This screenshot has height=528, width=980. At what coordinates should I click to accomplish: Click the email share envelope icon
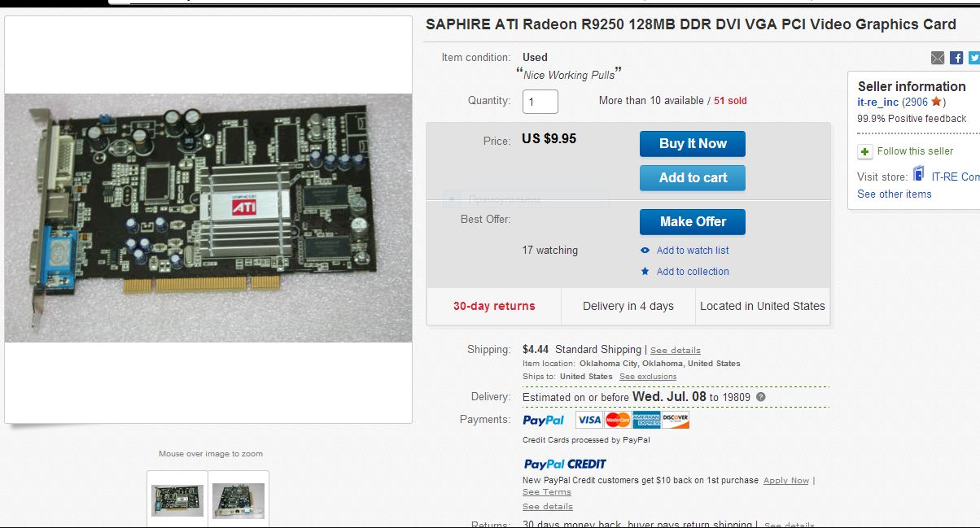coord(938,58)
